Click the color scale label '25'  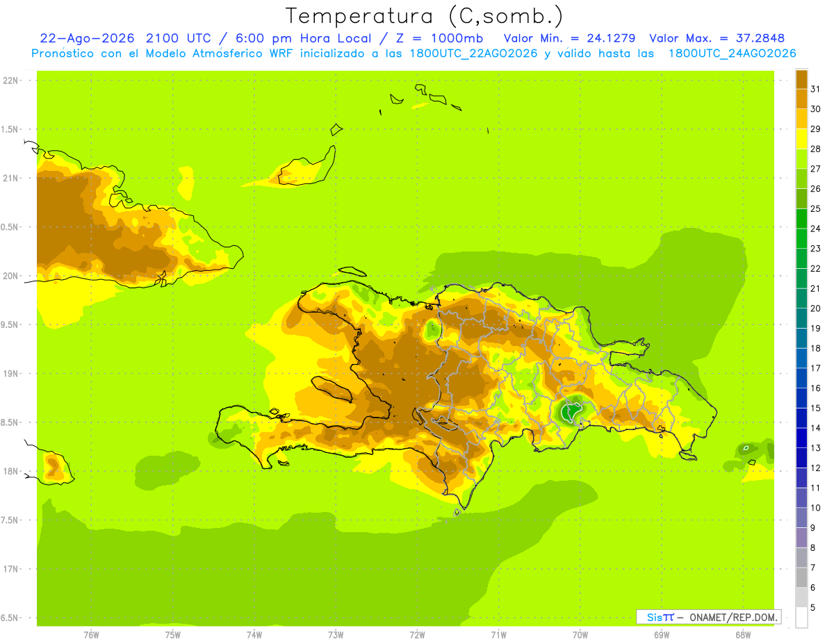[x=815, y=208]
